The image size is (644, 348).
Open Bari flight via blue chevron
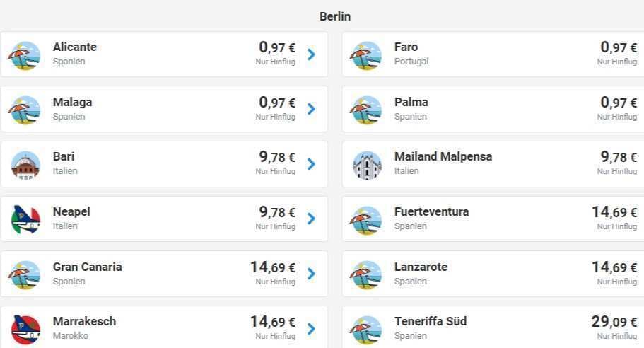click(311, 164)
